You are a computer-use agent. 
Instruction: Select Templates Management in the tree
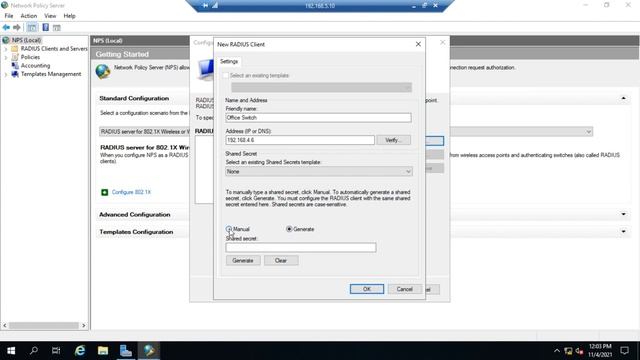tap(51, 74)
